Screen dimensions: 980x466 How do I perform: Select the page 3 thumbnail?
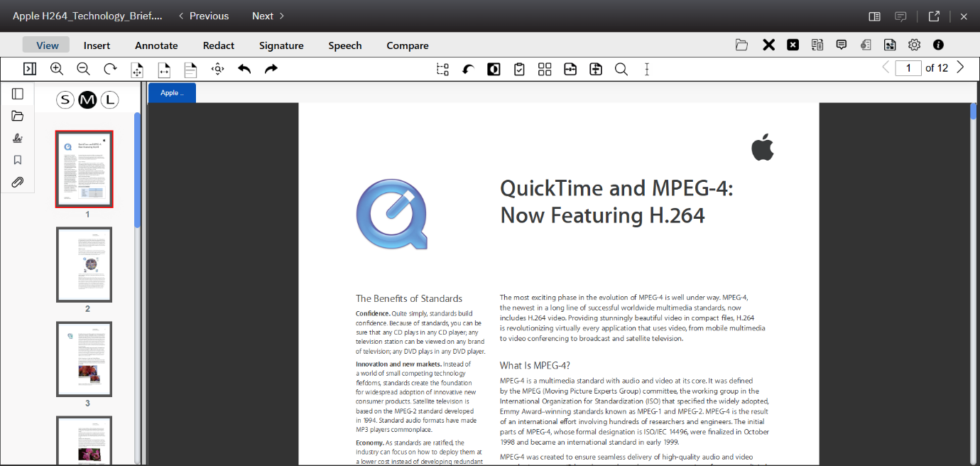click(85, 359)
